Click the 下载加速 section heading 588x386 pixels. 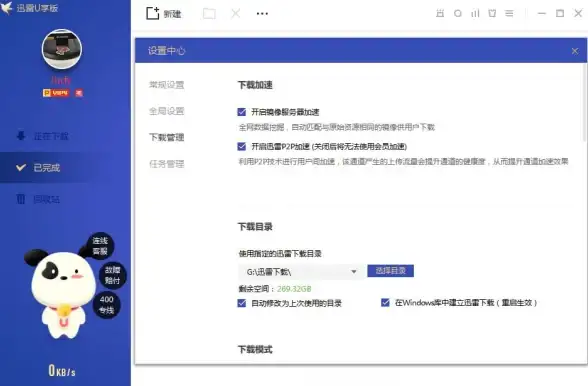[x=255, y=85]
